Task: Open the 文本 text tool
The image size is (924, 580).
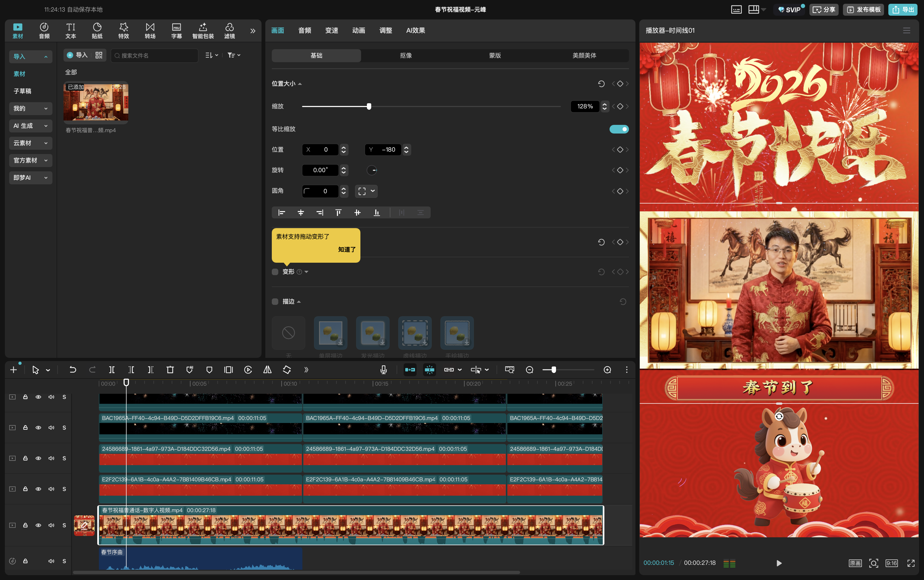Action: (x=71, y=30)
